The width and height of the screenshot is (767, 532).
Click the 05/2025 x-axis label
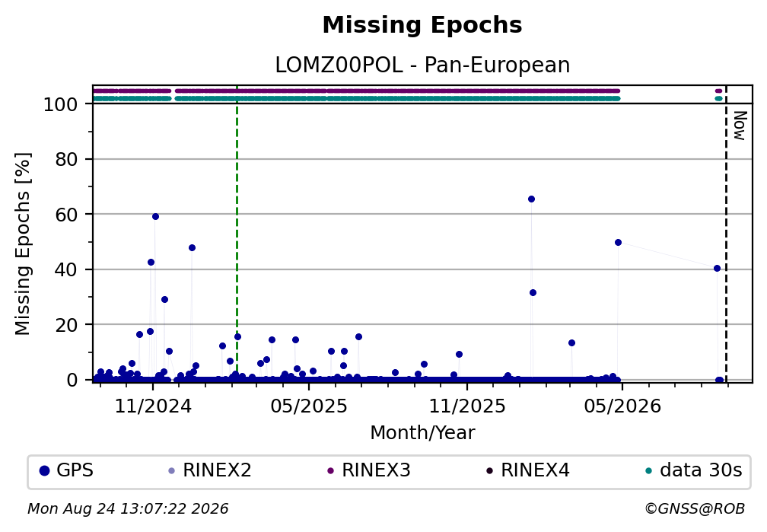[309, 406]
